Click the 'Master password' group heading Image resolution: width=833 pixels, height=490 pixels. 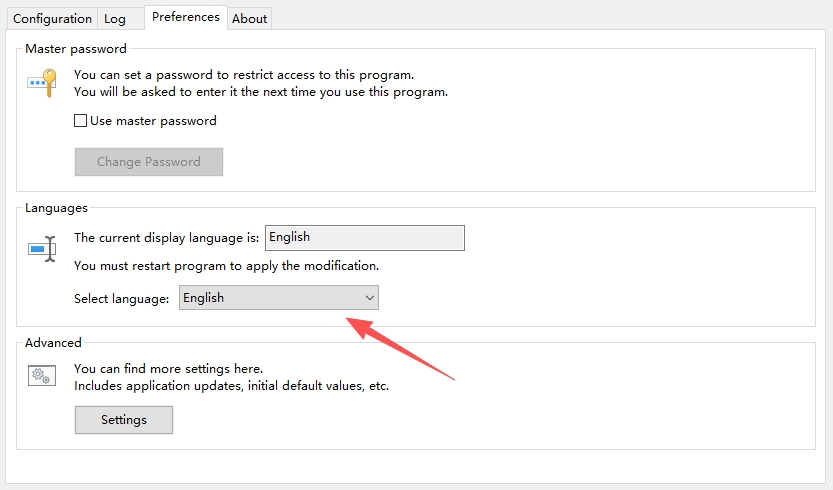[x=76, y=49]
